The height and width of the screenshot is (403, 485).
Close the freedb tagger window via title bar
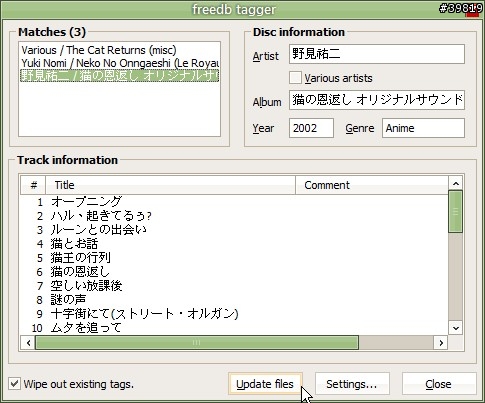coord(472,9)
